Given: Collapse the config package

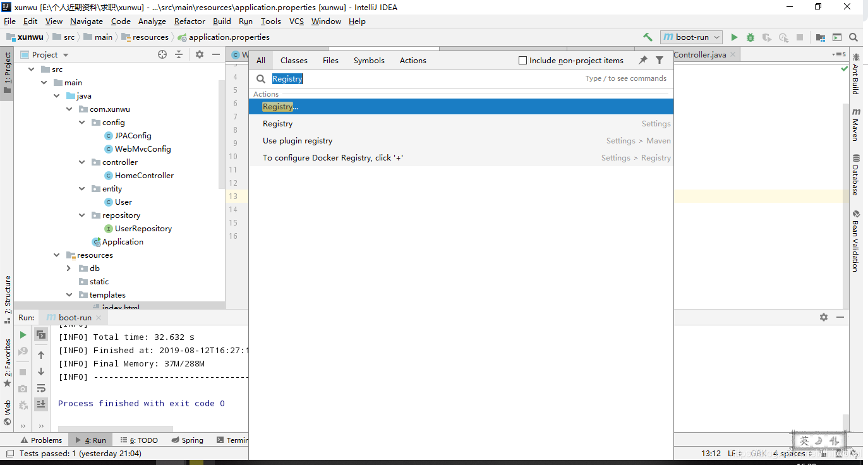Looking at the screenshot, I should click(81, 123).
